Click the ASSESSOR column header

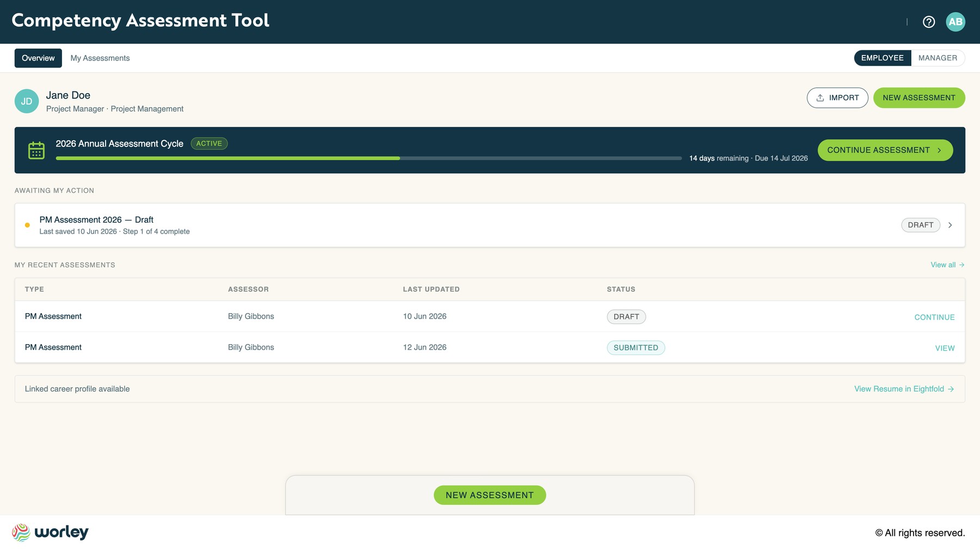pyautogui.click(x=248, y=290)
